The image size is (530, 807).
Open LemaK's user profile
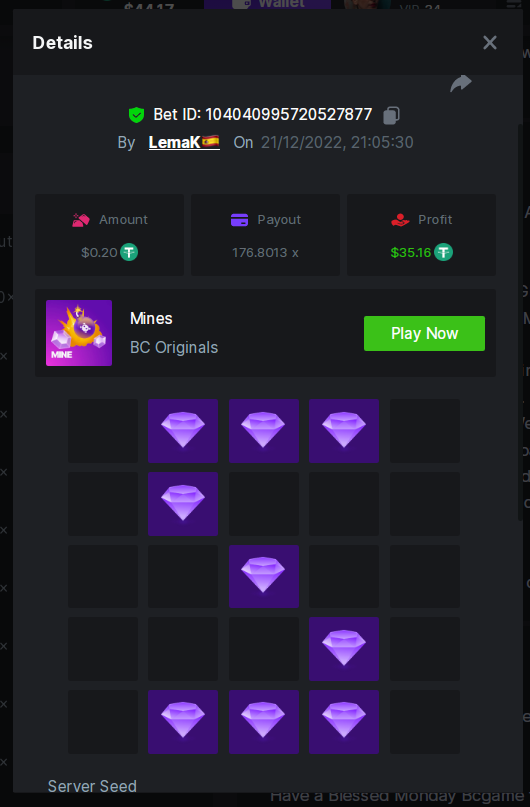click(184, 142)
